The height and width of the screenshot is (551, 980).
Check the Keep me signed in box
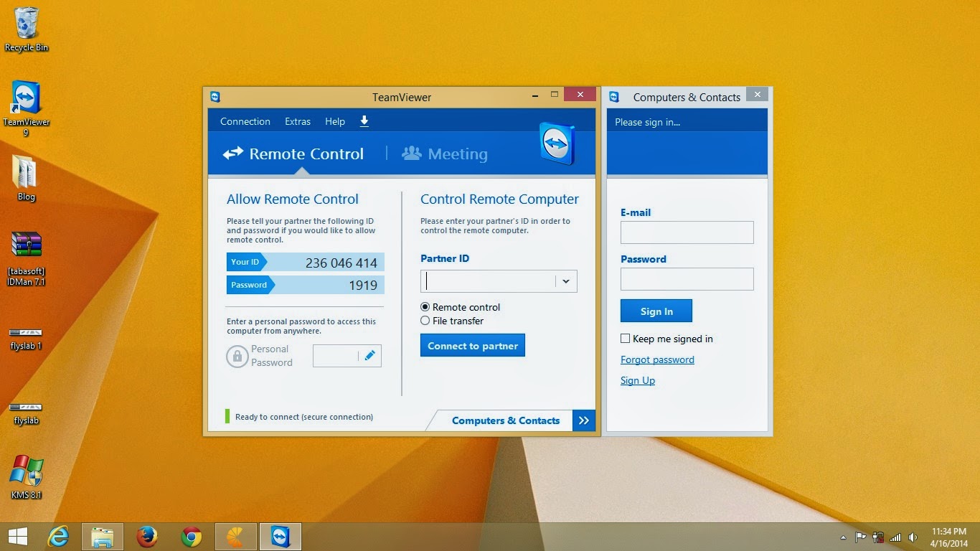(626, 339)
